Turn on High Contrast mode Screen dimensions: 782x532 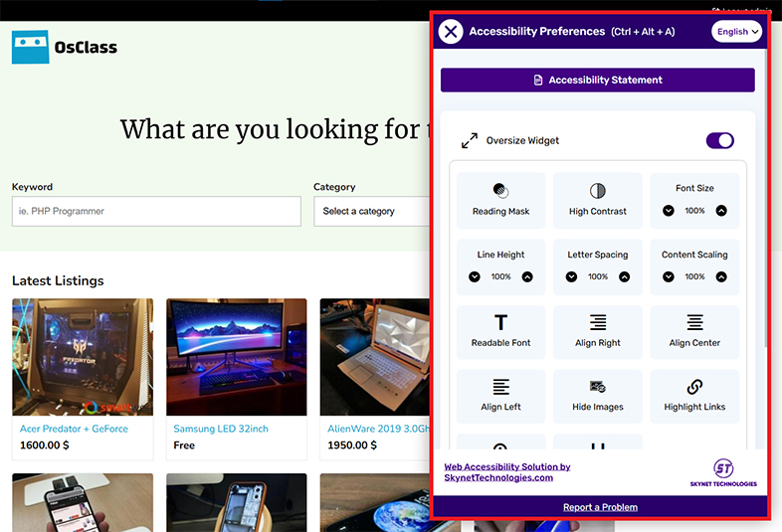tap(598, 201)
